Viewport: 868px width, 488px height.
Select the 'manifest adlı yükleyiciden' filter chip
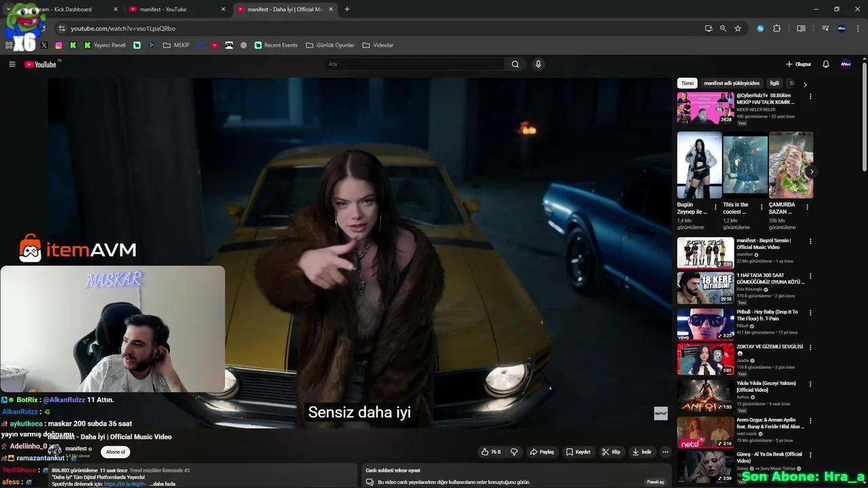(x=732, y=83)
